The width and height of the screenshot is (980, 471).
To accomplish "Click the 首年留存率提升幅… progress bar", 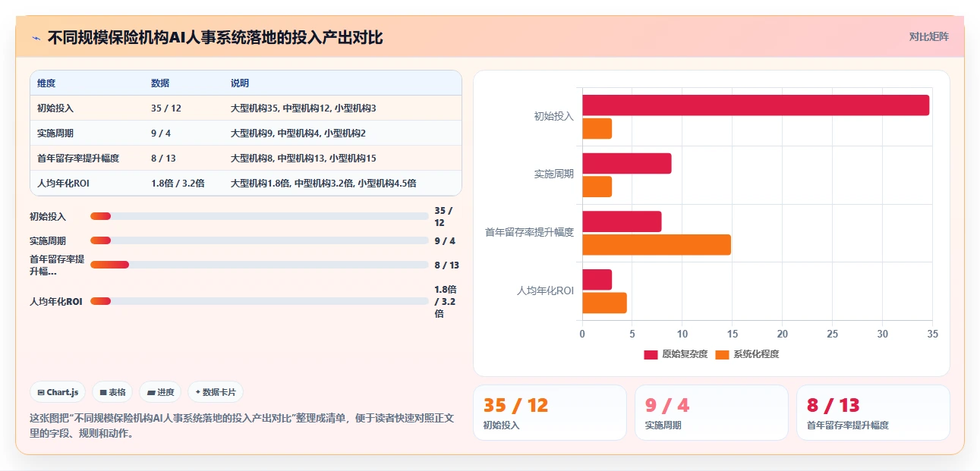I will tap(260, 265).
